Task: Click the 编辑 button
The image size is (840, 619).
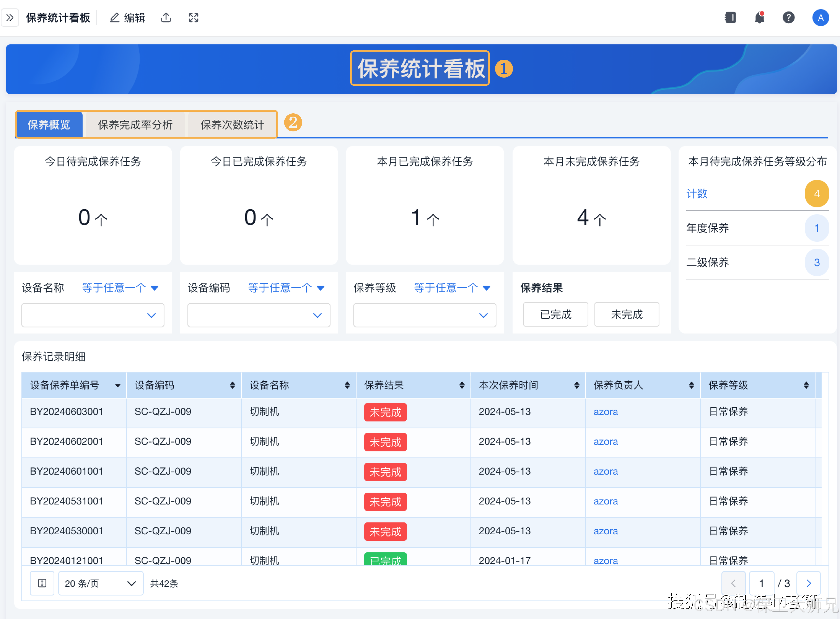Action: [128, 18]
